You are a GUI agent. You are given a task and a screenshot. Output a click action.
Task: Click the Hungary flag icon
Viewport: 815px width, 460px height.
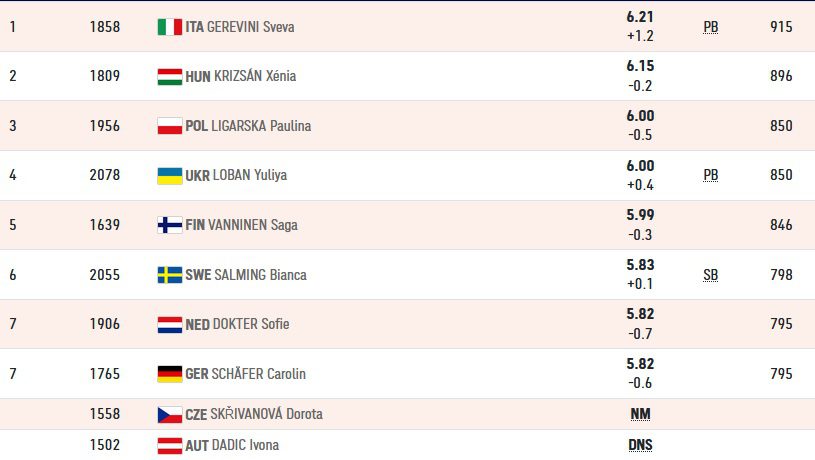pyautogui.click(x=170, y=76)
